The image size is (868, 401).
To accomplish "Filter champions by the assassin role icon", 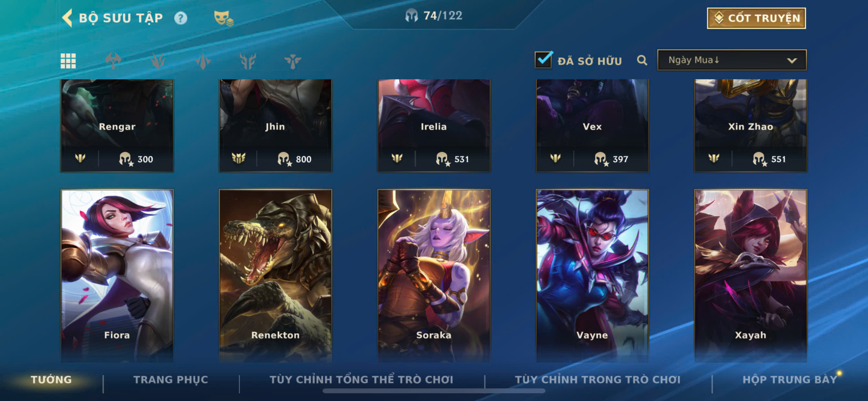I will click(158, 61).
